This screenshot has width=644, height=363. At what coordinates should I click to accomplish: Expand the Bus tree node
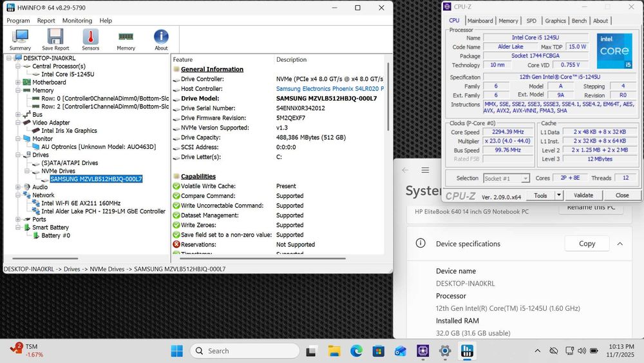pyautogui.click(x=17, y=114)
